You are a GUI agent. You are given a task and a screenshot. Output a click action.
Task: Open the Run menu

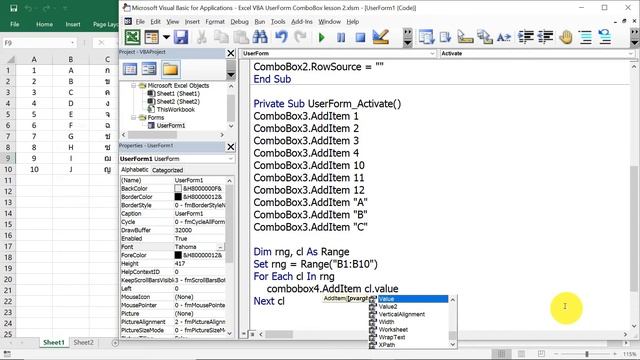point(260,22)
